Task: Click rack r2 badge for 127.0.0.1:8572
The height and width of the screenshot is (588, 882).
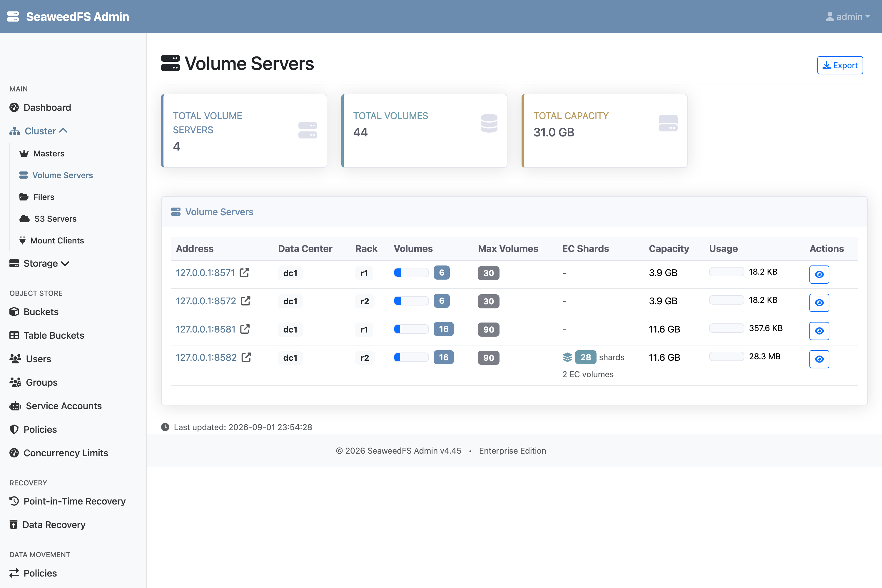Action: [x=365, y=301]
